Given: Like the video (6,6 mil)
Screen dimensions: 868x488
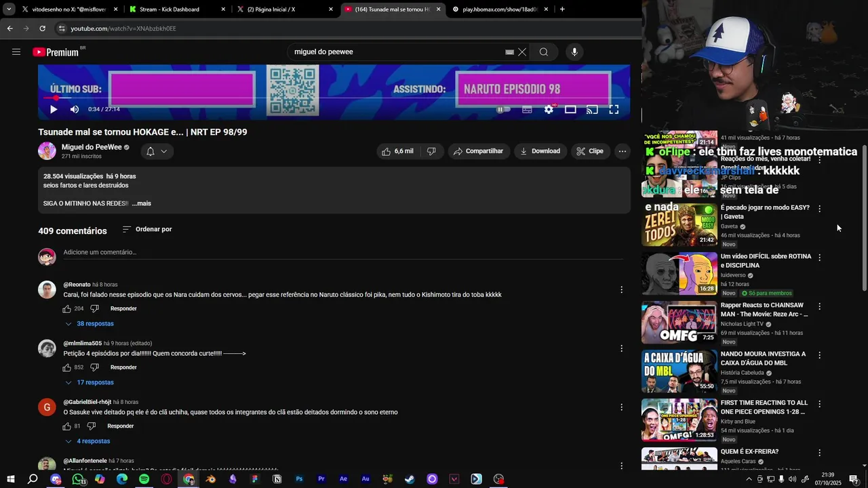Looking at the screenshot, I should (x=398, y=151).
